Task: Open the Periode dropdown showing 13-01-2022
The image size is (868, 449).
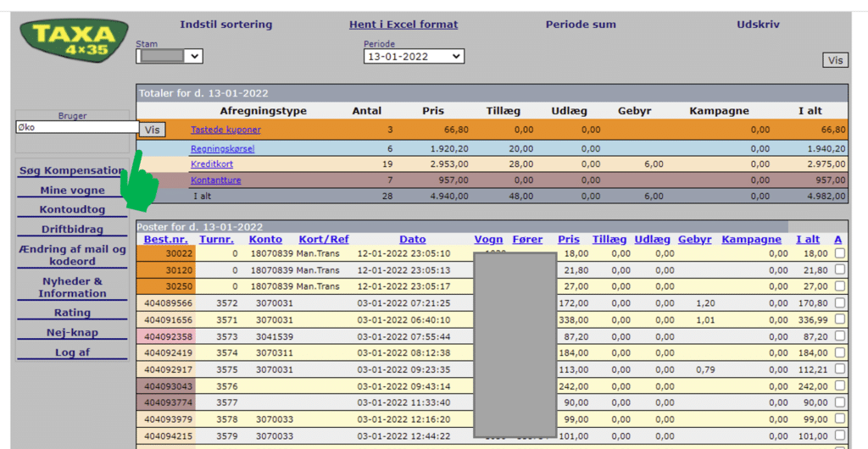Action: coord(414,57)
